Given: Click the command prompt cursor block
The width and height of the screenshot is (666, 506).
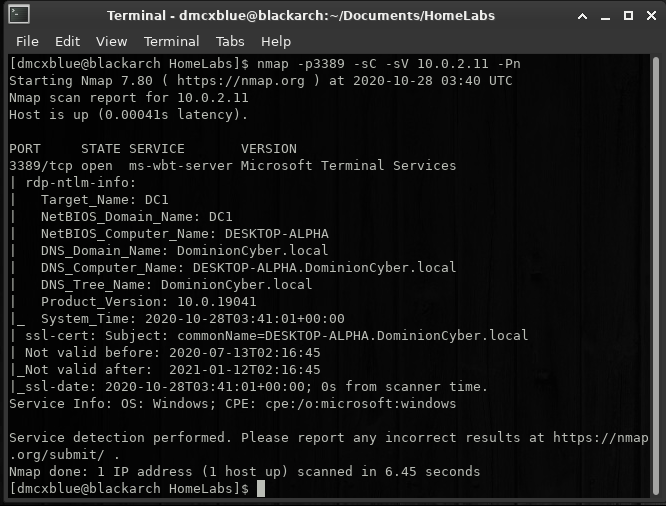Looking at the screenshot, I should click(261, 489).
